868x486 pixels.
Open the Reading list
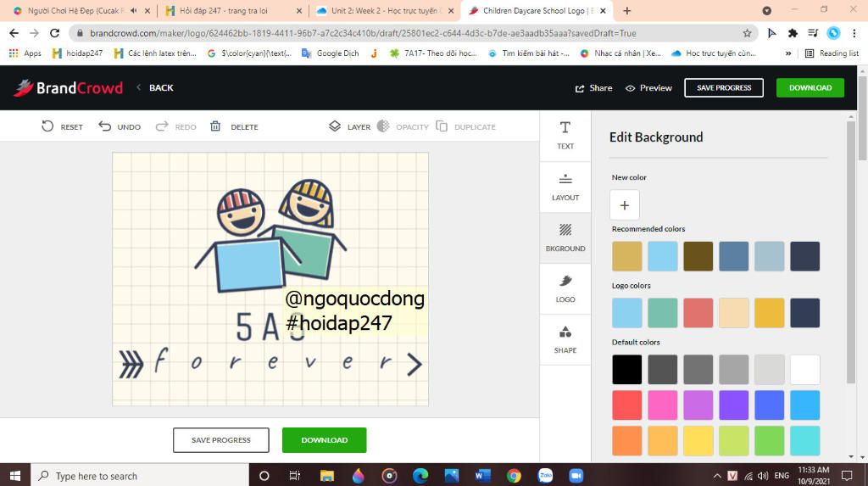click(832, 53)
